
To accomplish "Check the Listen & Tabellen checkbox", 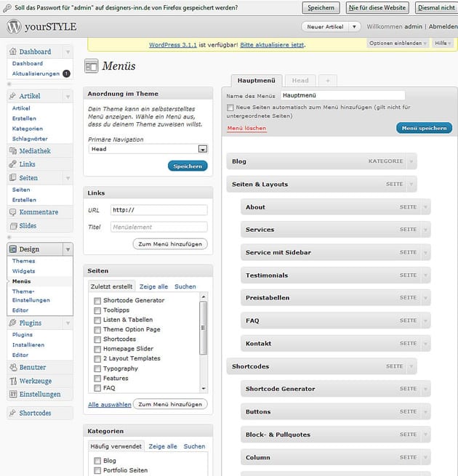I will tap(97, 320).
